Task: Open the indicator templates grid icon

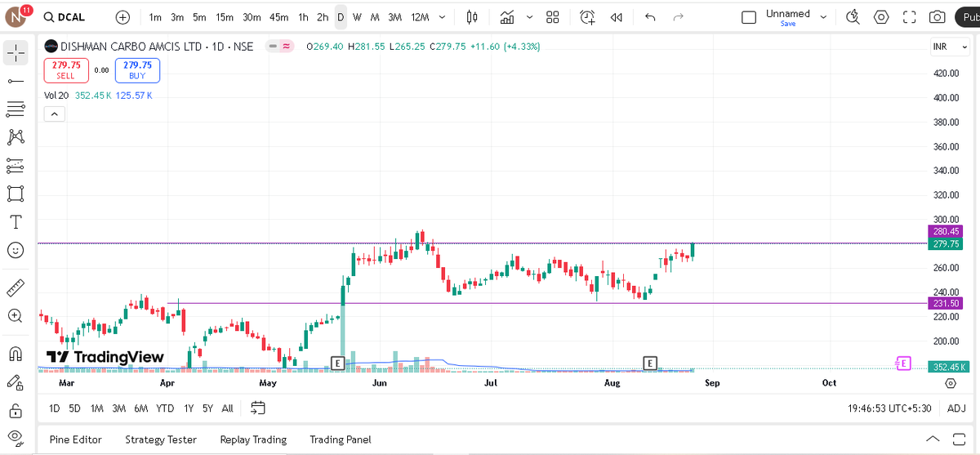Action: (x=552, y=17)
